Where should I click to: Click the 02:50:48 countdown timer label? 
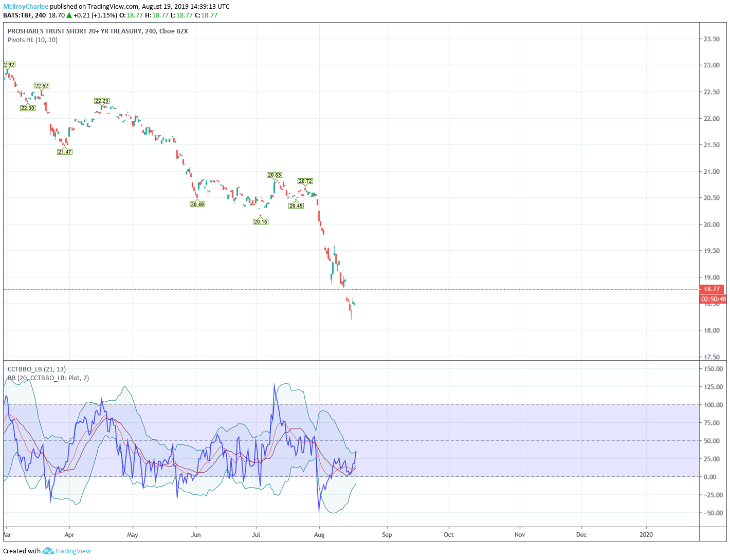pos(714,299)
